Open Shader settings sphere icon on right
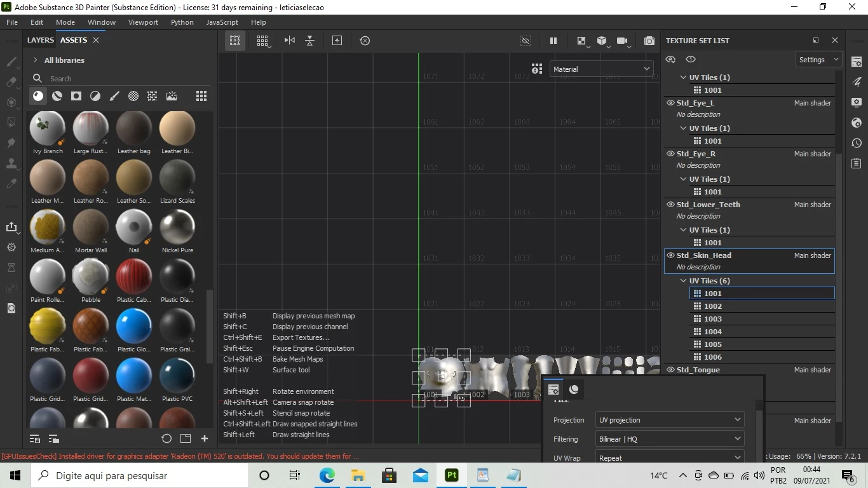 click(x=857, y=123)
